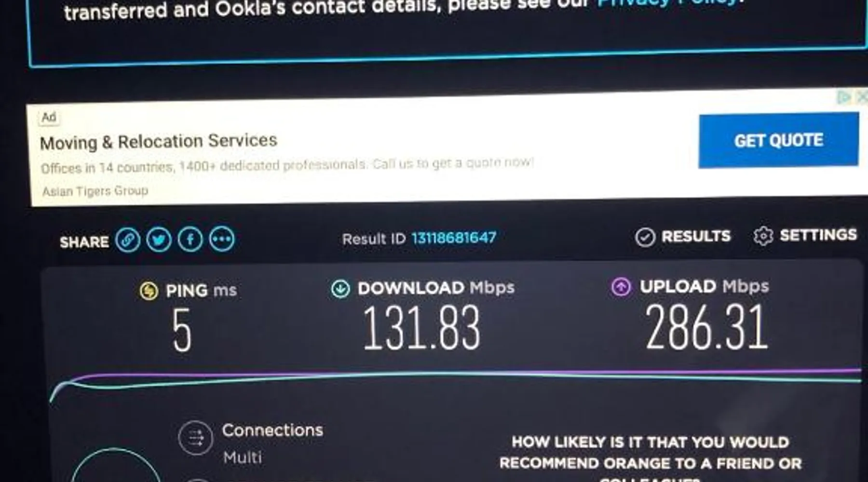Copy the share link icon
Screen dimensions: 868x482
pyautogui.click(x=128, y=240)
